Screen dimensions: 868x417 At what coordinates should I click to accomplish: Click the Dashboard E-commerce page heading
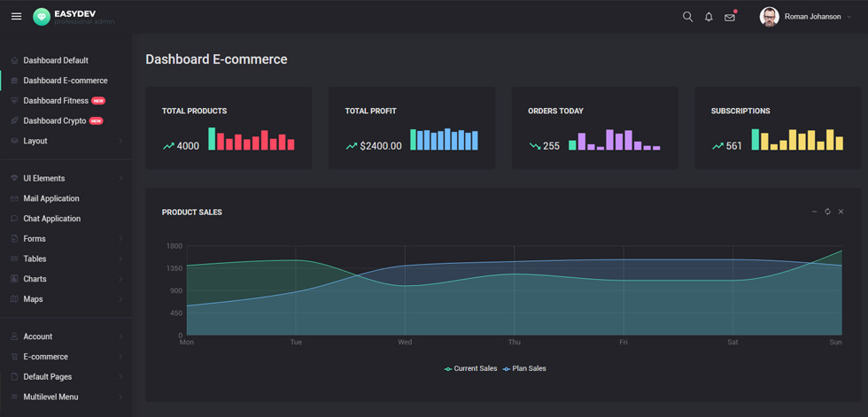[x=216, y=59]
